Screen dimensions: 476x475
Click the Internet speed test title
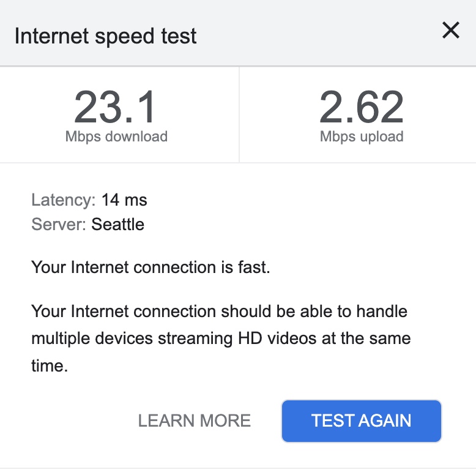pos(106,36)
